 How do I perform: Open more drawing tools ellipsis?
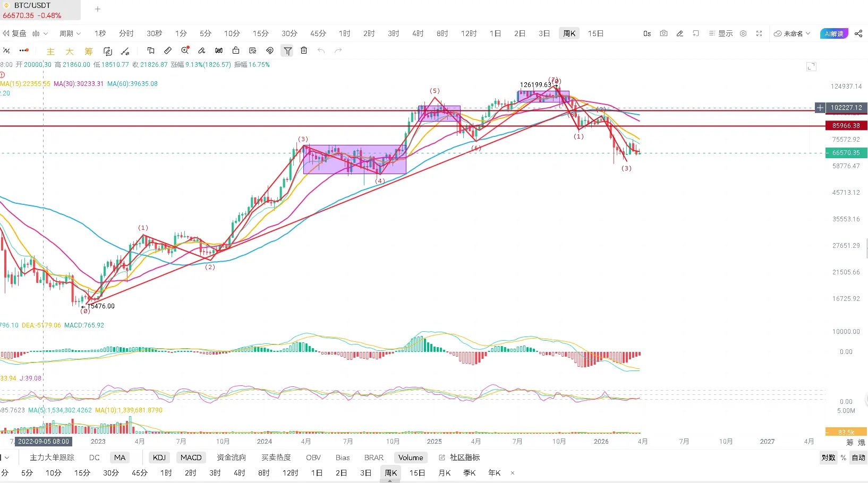tap(24, 50)
